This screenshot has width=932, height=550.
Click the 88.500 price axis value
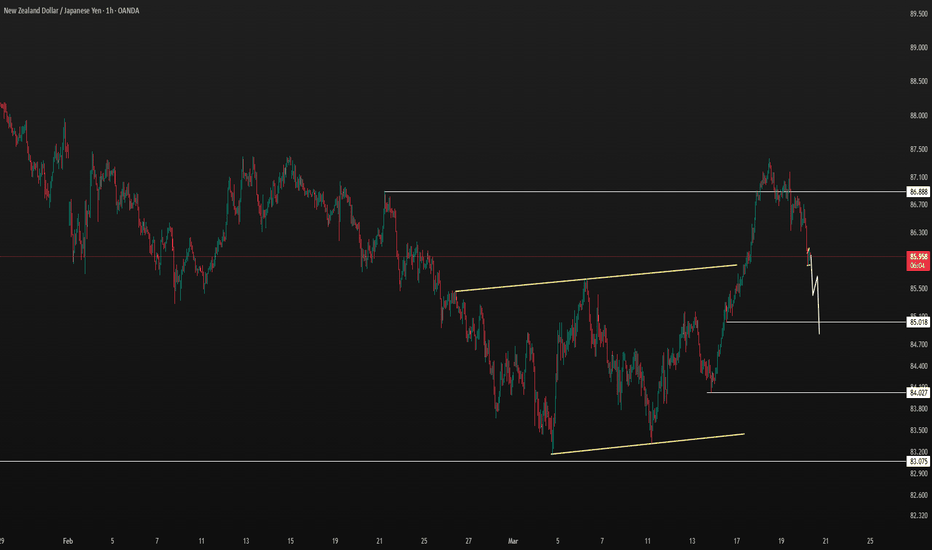click(x=918, y=81)
